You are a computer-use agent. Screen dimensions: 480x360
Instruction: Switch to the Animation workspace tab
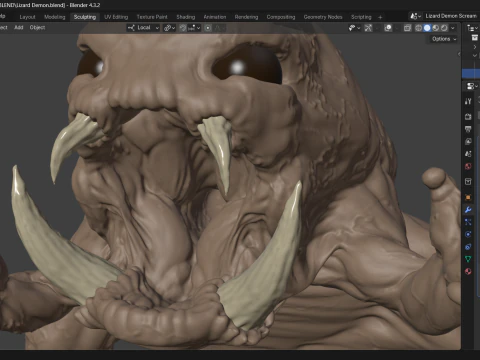215,17
